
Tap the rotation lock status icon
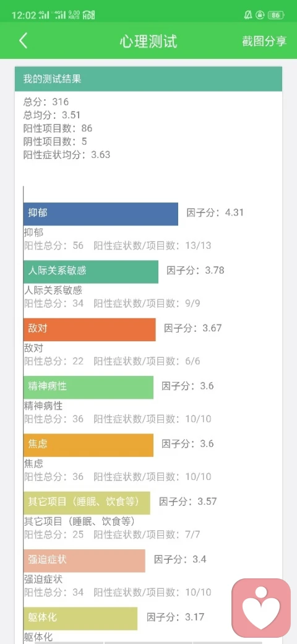pos(260,15)
